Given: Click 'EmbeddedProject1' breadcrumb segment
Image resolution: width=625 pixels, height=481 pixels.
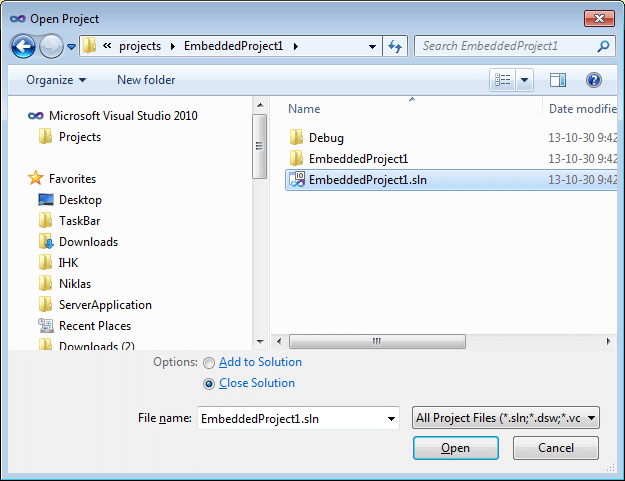Looking at the screenshot, I should pos(233,46).
